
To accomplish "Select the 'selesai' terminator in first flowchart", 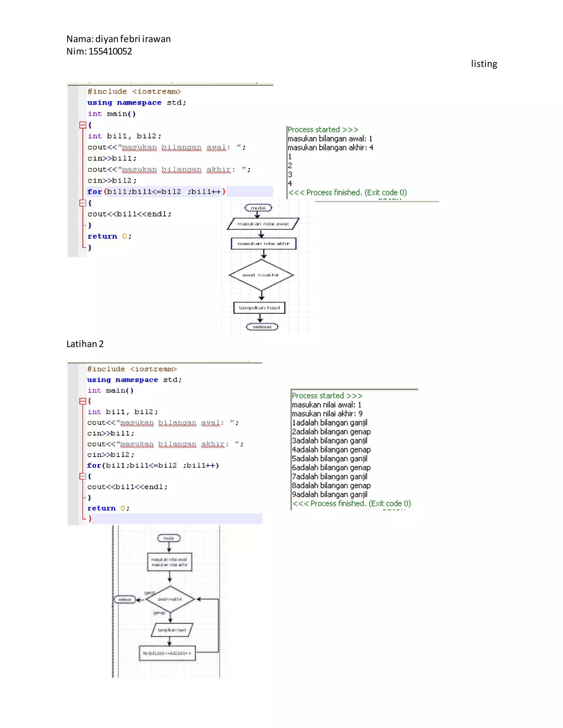I will [262, 327].
